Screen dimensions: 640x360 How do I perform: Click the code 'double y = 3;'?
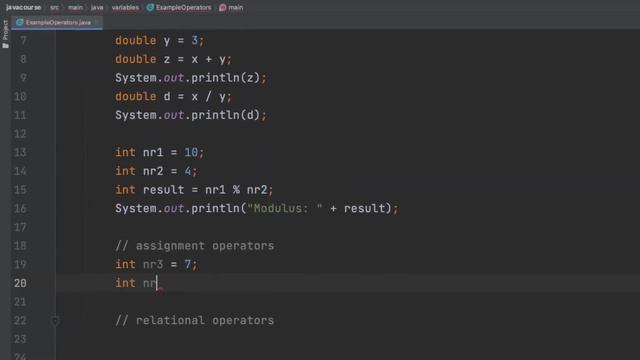tap(160, 40)
